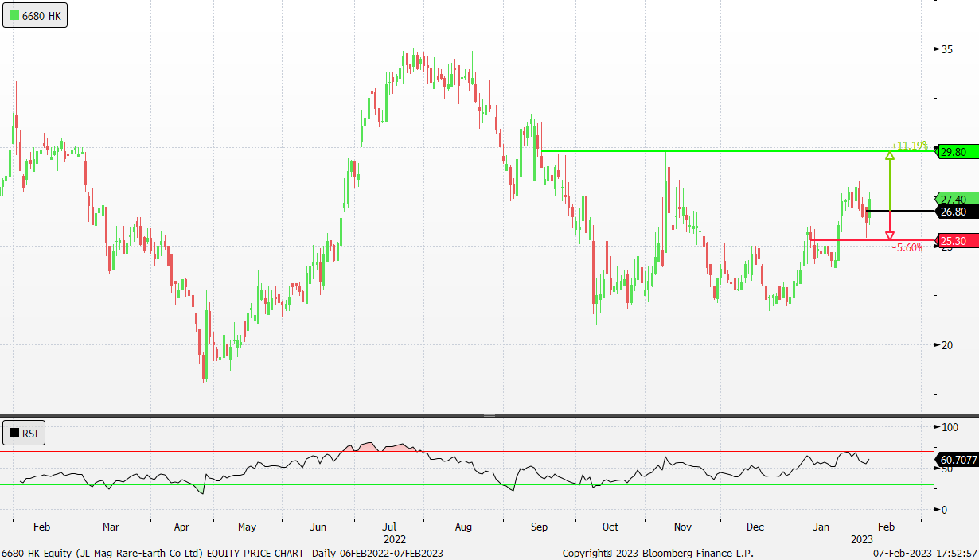Click the Jul month label

point(390,527)
